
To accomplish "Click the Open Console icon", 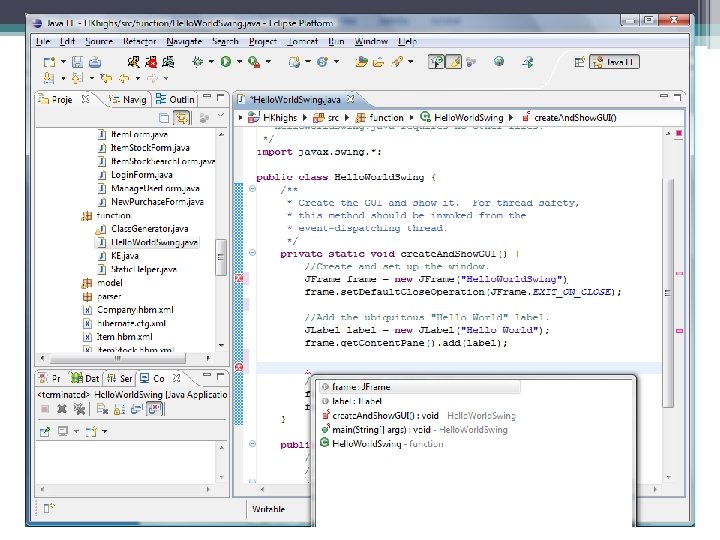I will click(93, 431).
